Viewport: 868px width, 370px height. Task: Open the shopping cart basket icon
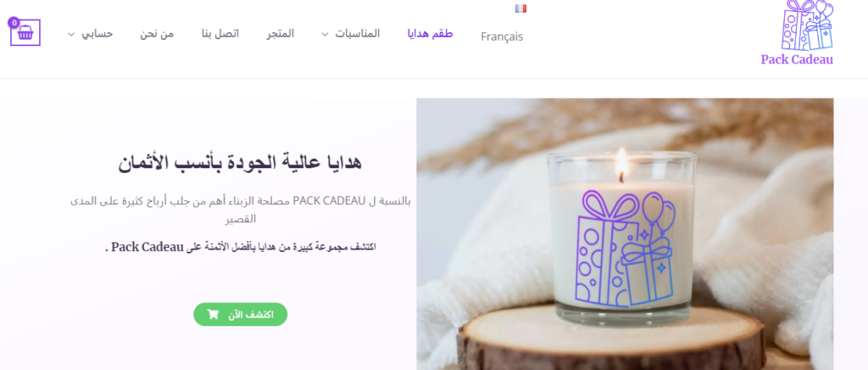pos(25,33)
